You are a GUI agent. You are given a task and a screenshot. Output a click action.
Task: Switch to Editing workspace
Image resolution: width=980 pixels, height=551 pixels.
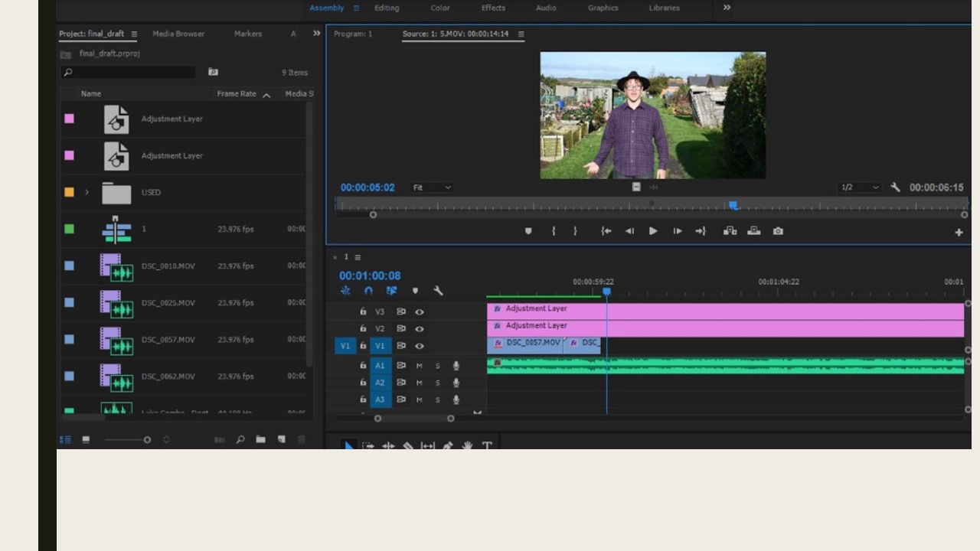coord(387,8)
